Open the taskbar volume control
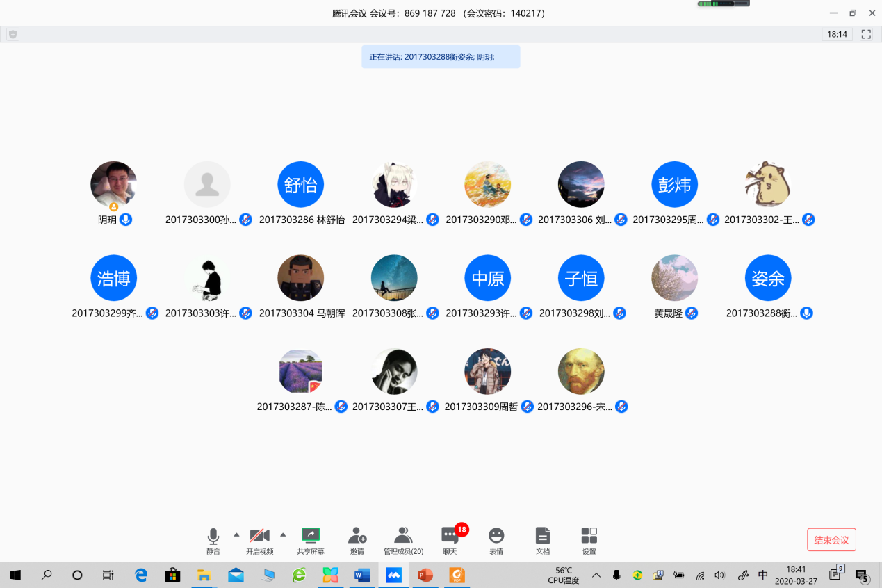Image resolution: width=882 pixels, height=588 pixels. coord(719,575)
